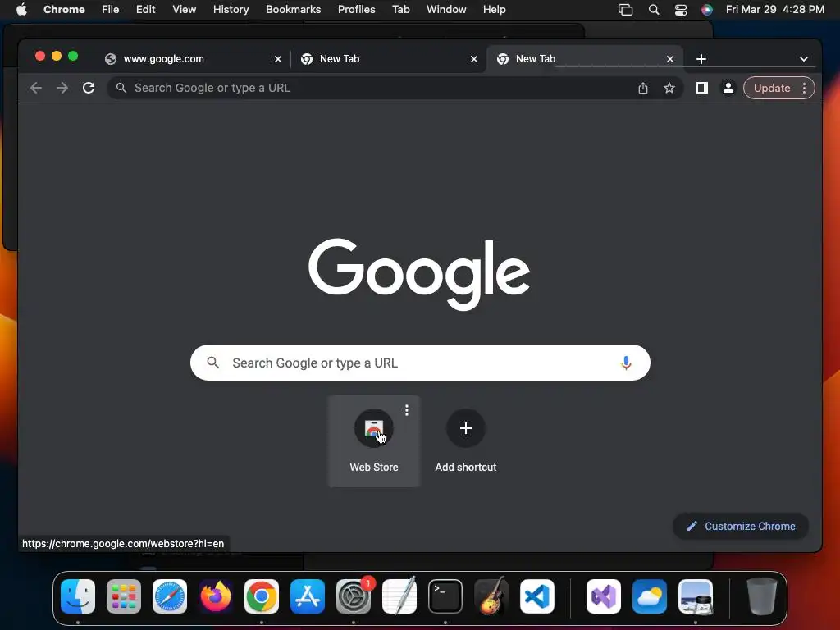This screenshot has width=840, height=630.
Task: Open the Chrome application menu
Action: pyautogui.click(x=64, y=10)
